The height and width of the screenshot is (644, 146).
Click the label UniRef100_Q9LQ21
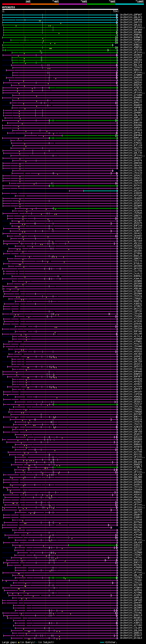pyautogui.click(x=131, y=25)
